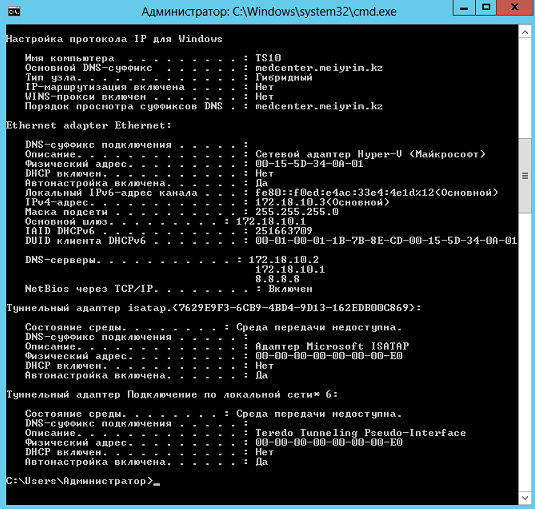Click the first DNS server 172.18.10.2
Image resolution: width=535 pixels, height=509 pixels.
(x=284, y=260)
